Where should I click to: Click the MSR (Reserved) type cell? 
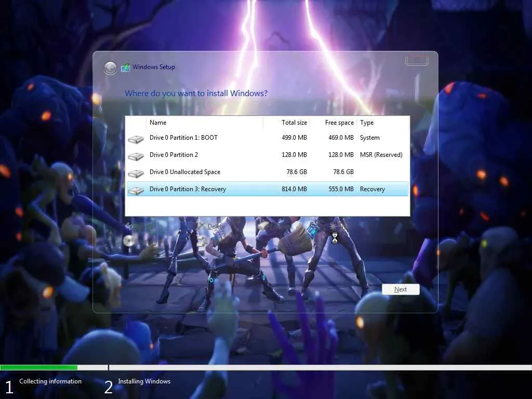coord(381,155)
